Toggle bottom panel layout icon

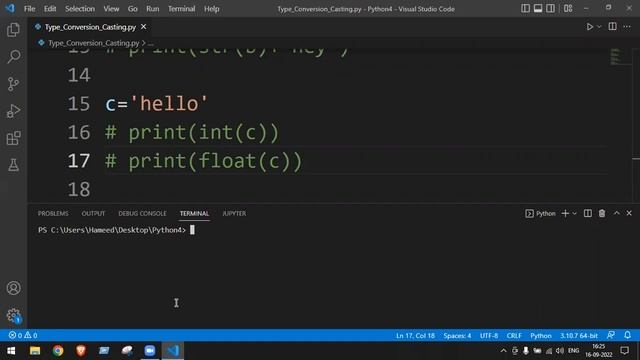click(x=538, y=8)
